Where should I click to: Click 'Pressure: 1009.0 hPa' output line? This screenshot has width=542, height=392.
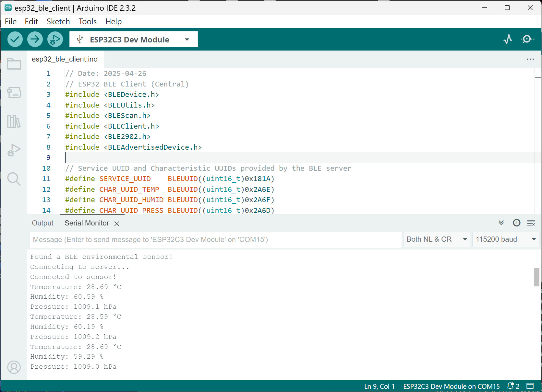(73, 367)
